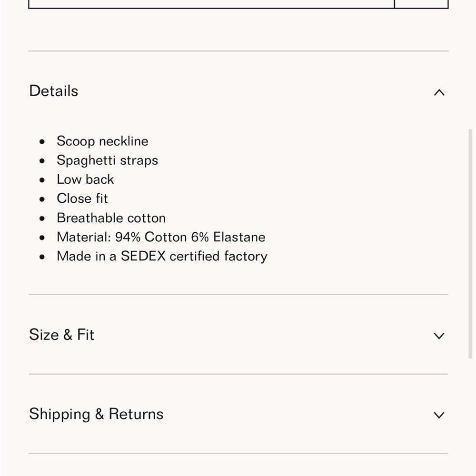The image size is (476, 476).
Task: Collapse the Details section using its up chevron
Action: tap(439, 92)
